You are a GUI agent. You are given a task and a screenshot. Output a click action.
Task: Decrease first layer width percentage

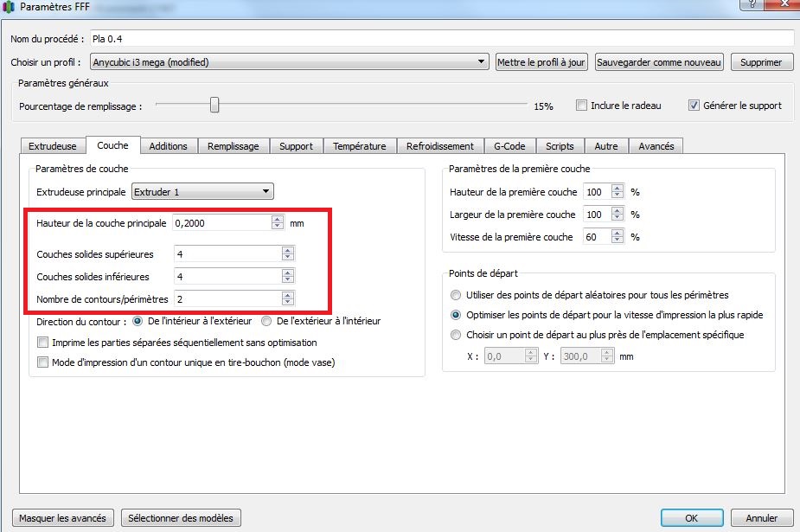(618, 217)
